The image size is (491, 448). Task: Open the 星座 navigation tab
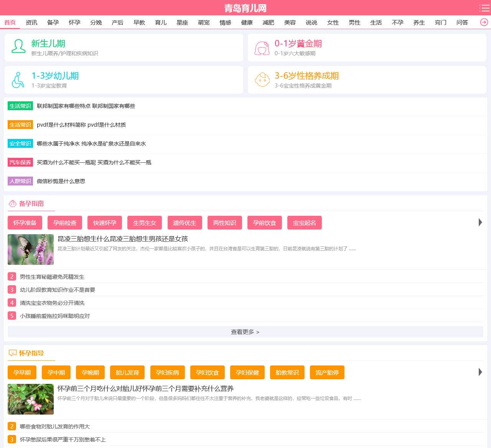[x=182, y=22]
